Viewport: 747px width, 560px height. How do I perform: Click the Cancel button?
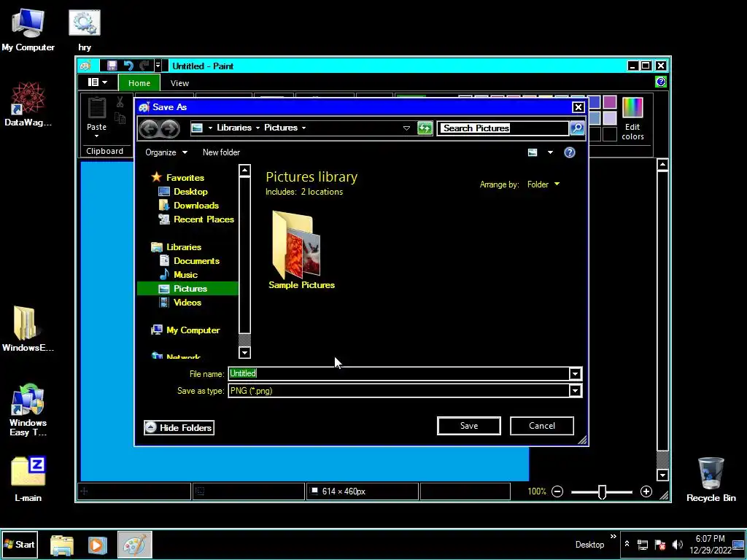(x=542, y=426)
